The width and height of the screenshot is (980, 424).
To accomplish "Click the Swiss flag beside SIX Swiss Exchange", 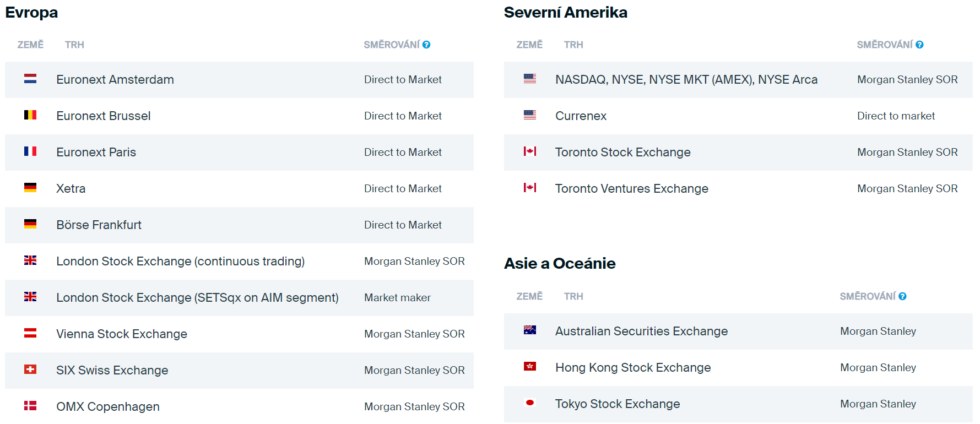I will tap(30, 369).
